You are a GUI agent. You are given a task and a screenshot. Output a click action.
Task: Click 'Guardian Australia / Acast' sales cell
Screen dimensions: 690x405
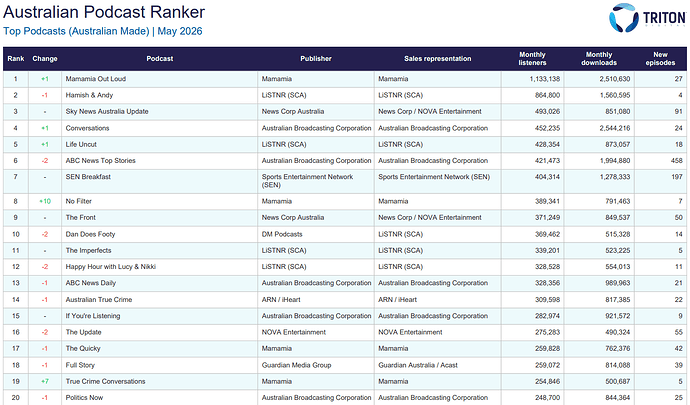(418, 365)
